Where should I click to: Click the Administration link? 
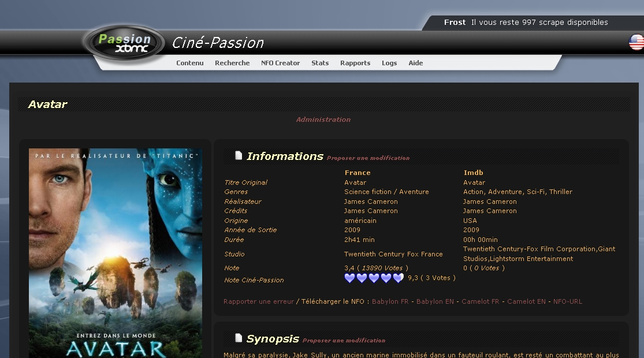[x=323, y=120]
